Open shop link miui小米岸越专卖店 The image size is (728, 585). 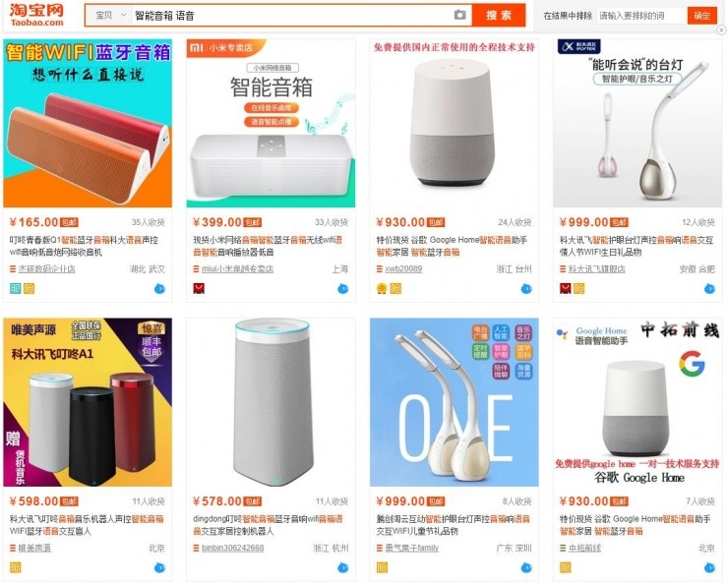pos(237,269)
